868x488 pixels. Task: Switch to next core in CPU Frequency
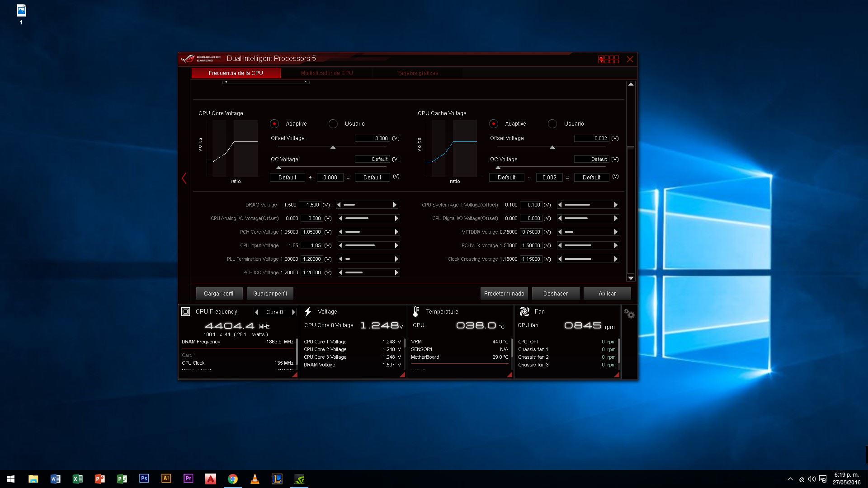pos(293,312)
